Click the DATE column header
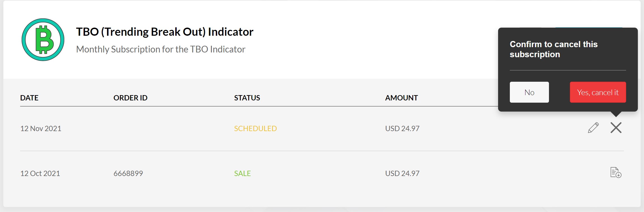644x212 pixels. click(29, 98)
